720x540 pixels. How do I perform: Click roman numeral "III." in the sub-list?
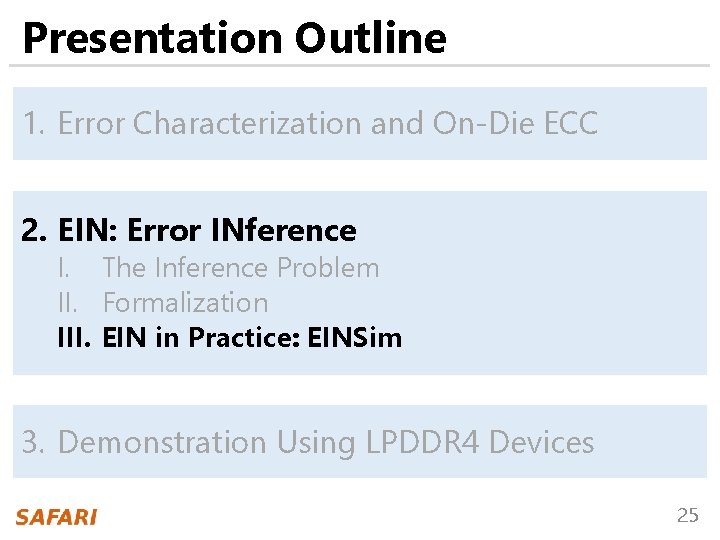pos(74,337)
